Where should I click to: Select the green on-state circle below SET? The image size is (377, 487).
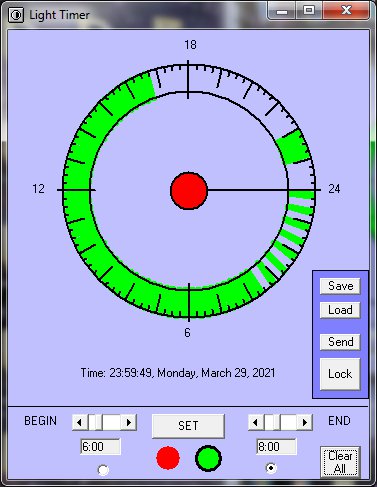point(208,458)
